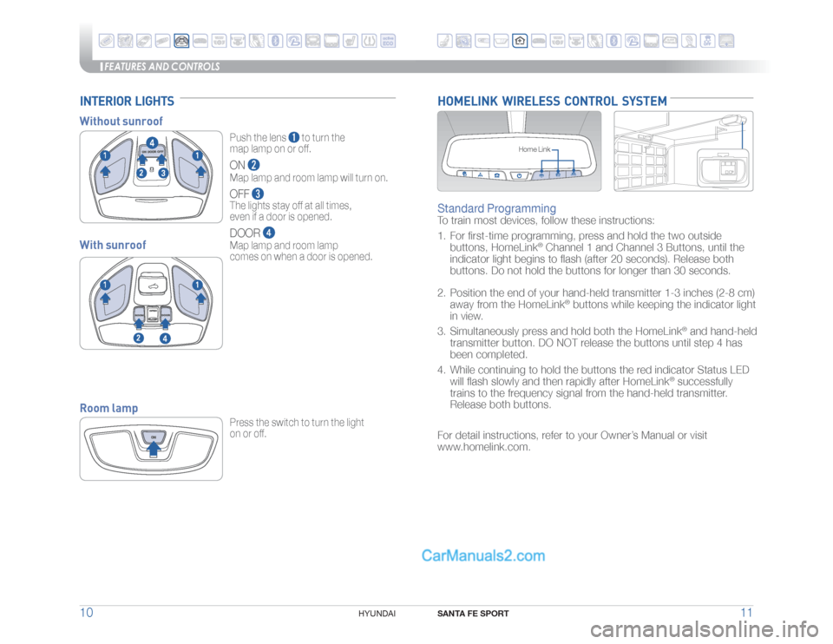Click the Bluetooth icon in the right page strip
Screen dimensions: 833x644
tap(614, 41)
